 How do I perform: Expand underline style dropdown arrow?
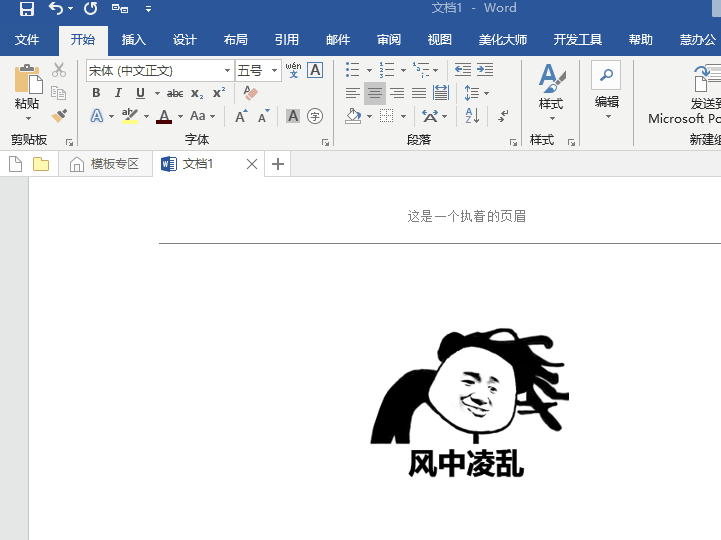[157, 93]
